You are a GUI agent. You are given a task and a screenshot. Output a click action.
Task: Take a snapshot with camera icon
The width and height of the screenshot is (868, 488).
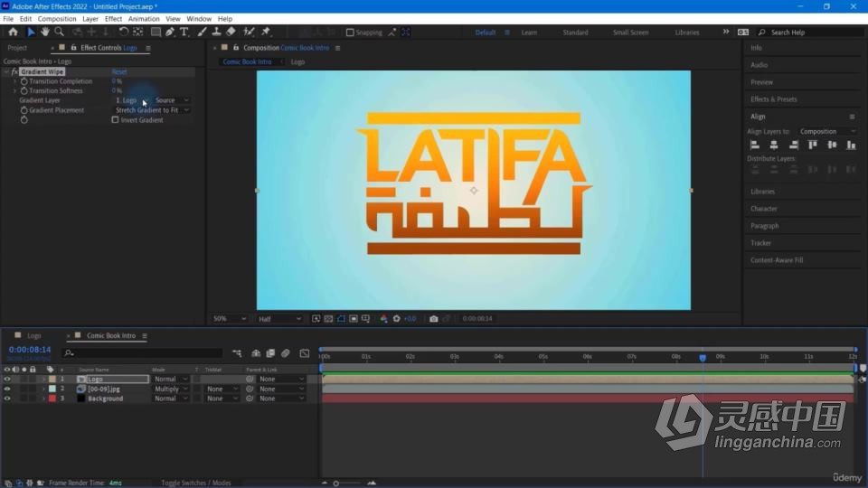click(433, 319)
